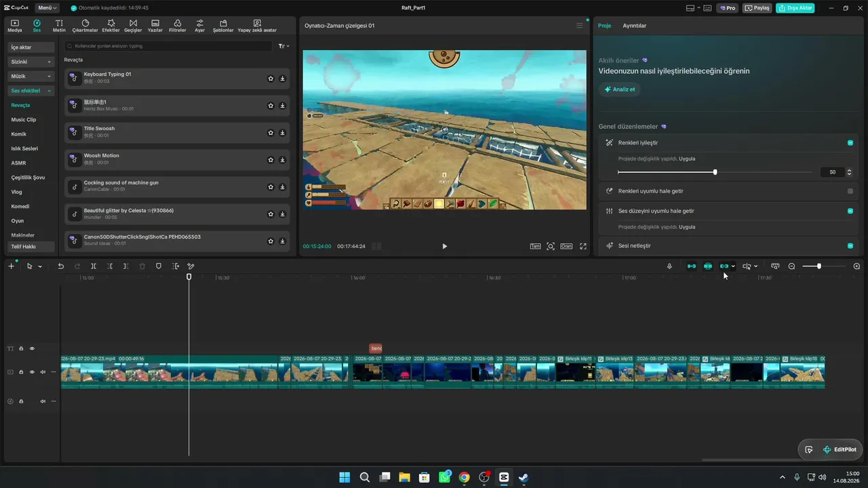Select the ASMR sound category
The height and width of the screenshot is (488, 868).
point(18,163)
